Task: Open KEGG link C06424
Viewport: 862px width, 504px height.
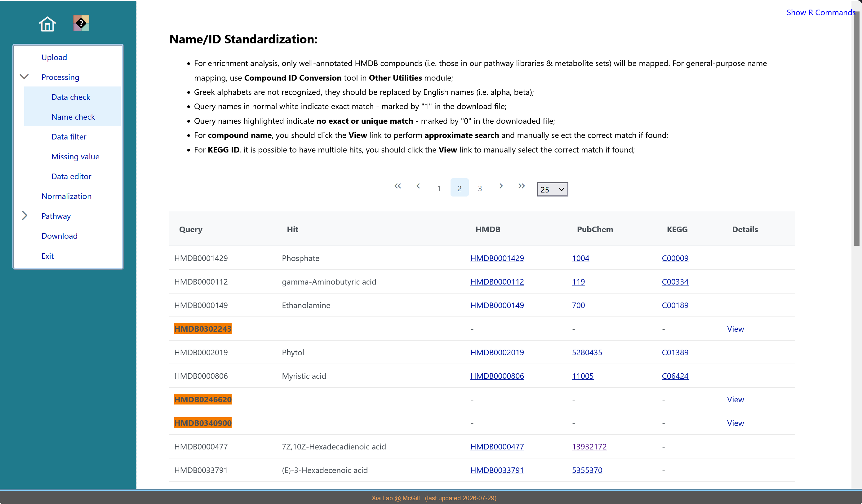Action: [x=675, y=376]
